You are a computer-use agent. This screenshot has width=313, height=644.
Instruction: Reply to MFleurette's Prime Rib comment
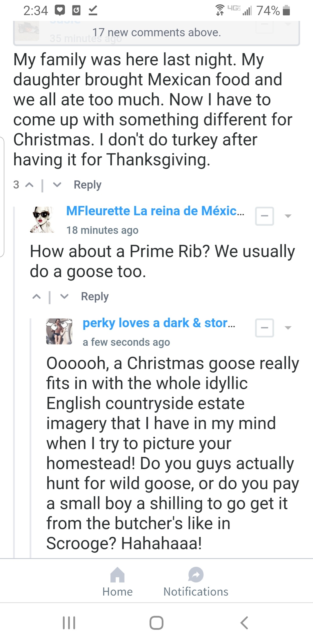[x=95, y=296]
